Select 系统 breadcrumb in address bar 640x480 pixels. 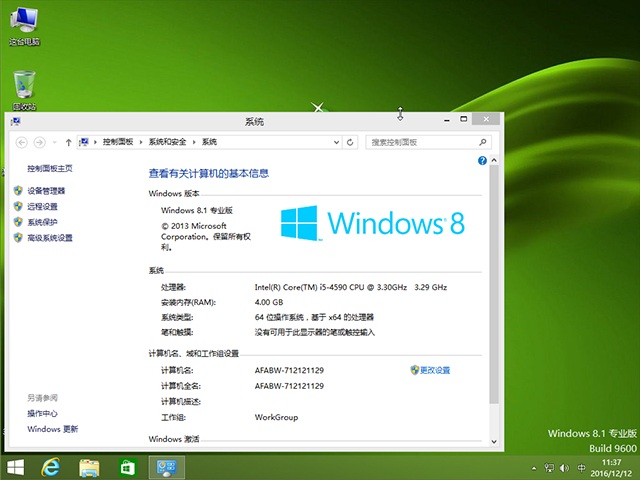click(x=209, y=142)
